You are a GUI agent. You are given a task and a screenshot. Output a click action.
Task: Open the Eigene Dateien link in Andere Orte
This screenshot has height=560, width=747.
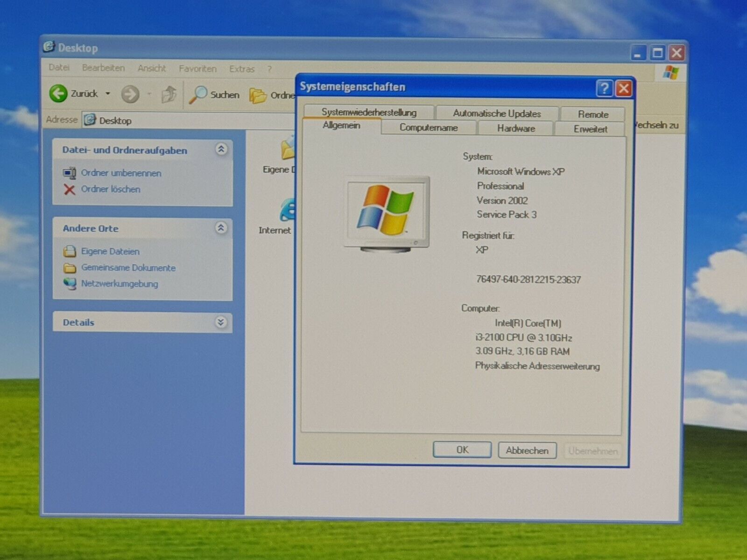tap(110, 252)
